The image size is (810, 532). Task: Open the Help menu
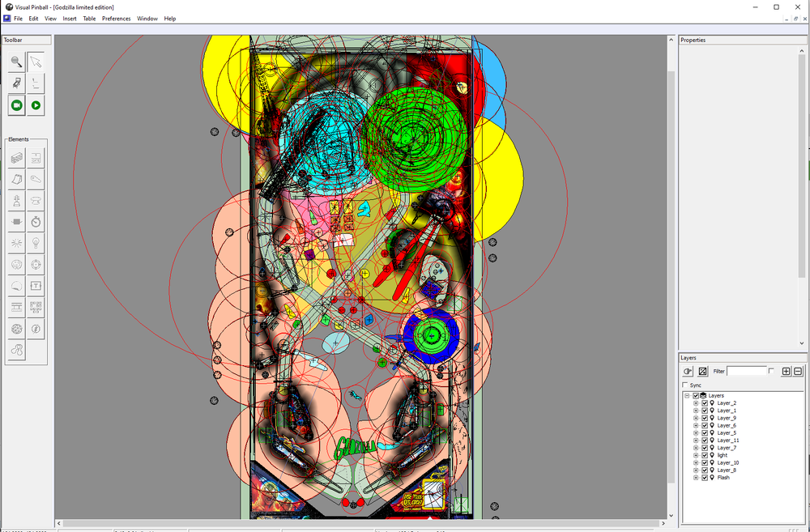tap(170, 19)
